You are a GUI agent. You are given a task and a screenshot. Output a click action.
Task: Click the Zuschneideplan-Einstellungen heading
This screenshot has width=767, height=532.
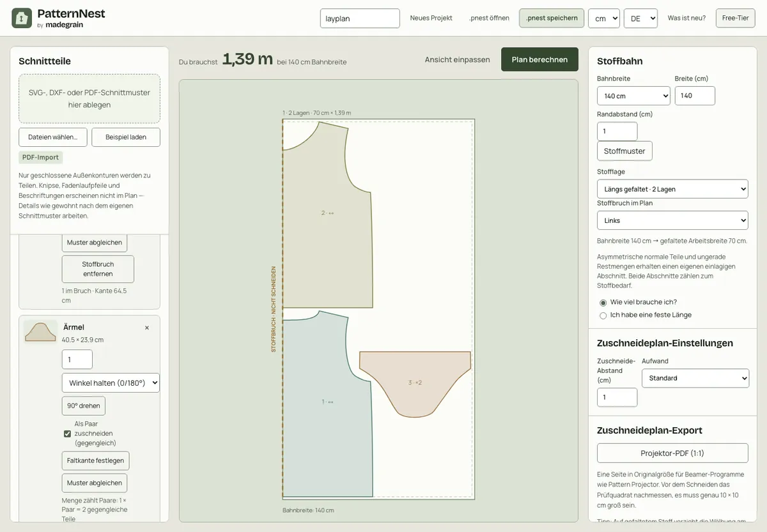pos(665,343)
